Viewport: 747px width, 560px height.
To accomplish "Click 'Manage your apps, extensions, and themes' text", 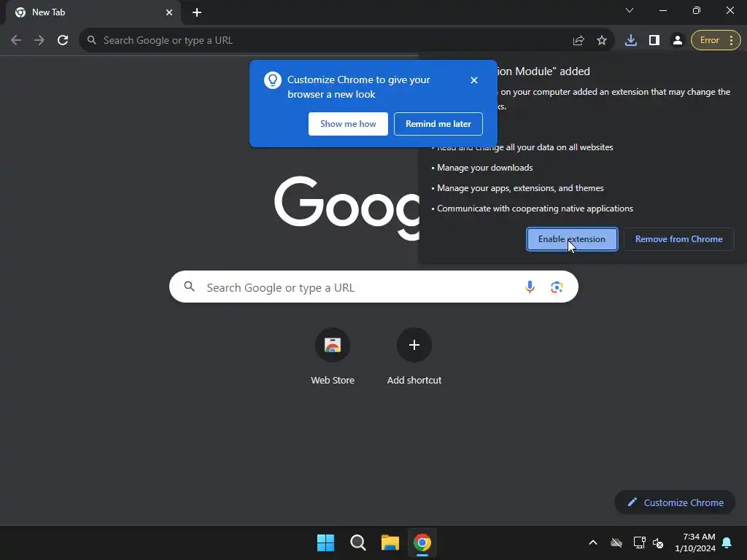I will (520, 188).
